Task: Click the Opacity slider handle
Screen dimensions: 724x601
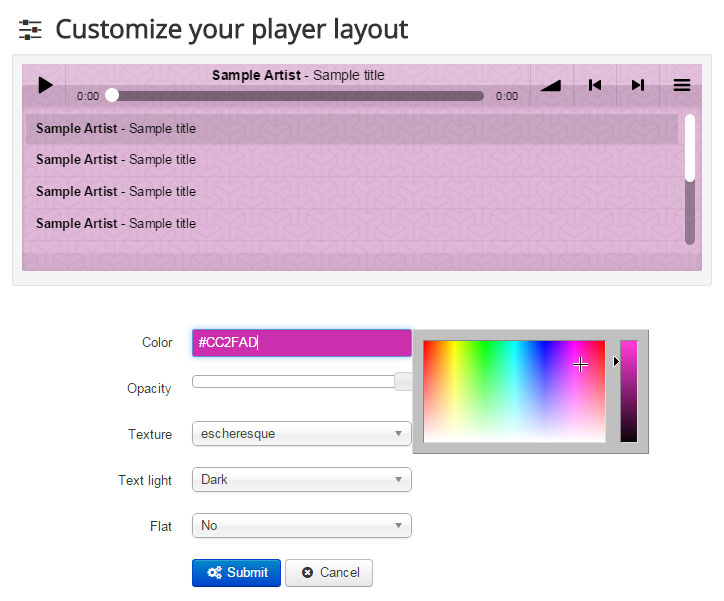Action: click(x=403, y=381)
